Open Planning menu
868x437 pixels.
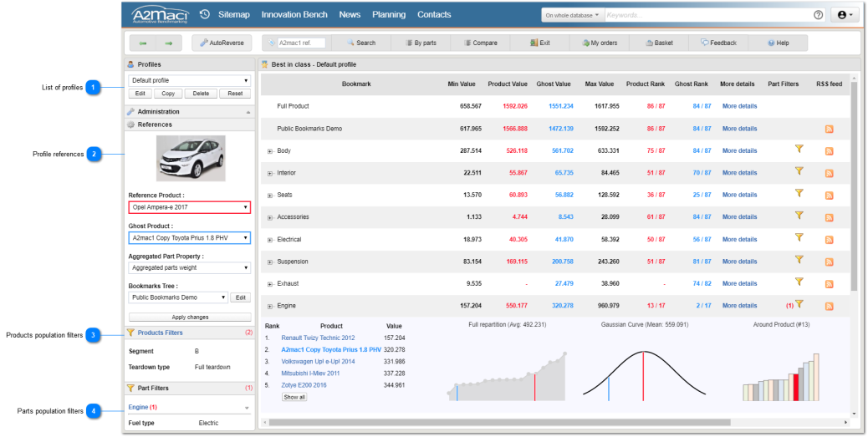pyautogui.click(x=389, y=14)
